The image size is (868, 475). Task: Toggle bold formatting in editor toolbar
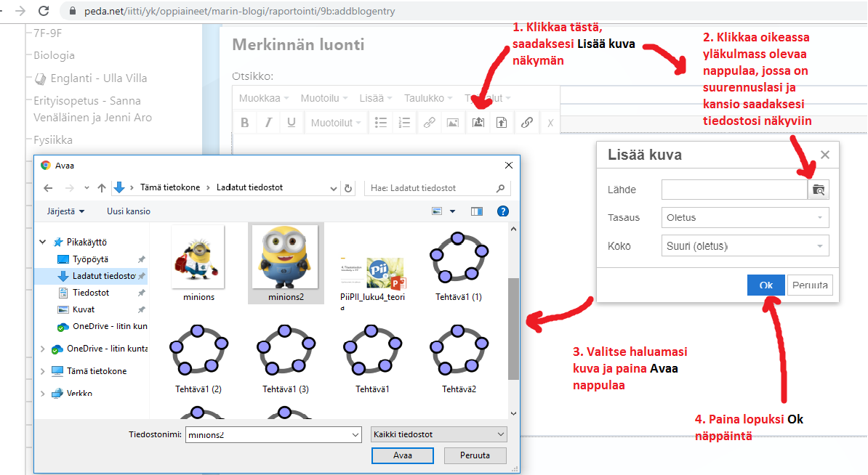click(245, 123)
